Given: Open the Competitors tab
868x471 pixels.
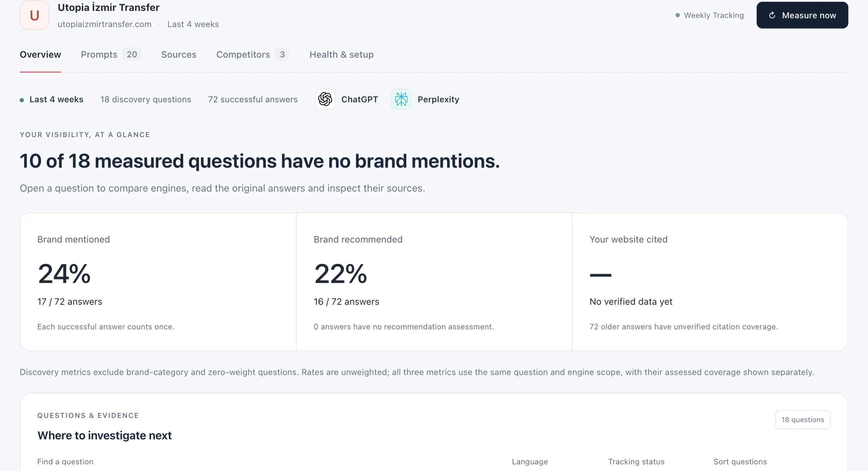Looking at the screenshot, I should [x=253, y=54].
